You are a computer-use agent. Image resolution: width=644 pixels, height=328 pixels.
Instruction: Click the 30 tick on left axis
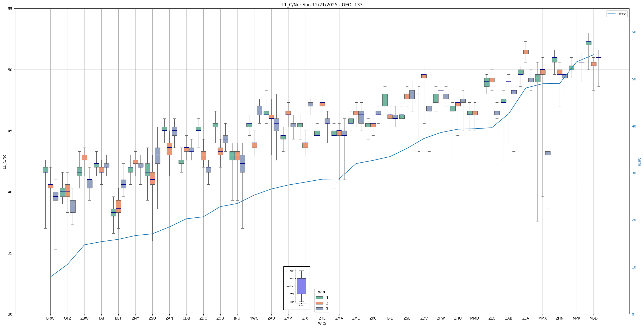coord(10,314)
